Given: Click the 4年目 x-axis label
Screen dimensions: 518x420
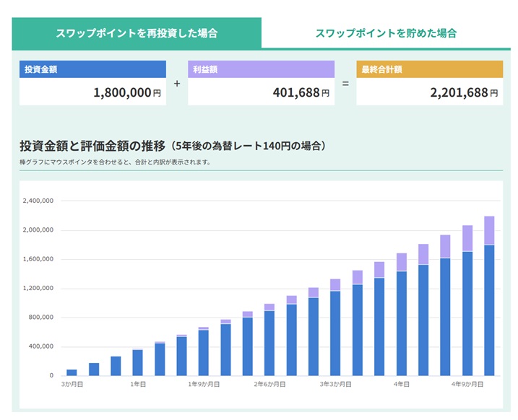Looking at the screenshot, I should coord(402,384).
